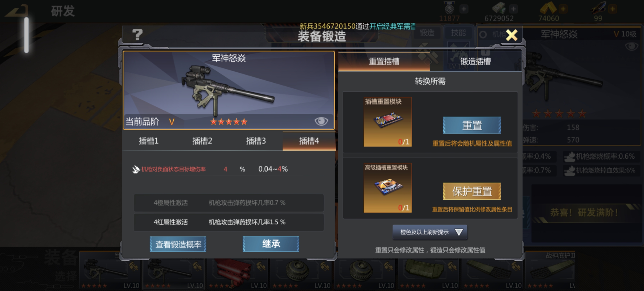This screenshot has width=644, height=291.
Task: Click the gold 保护重置 button
Action: [471, 191]
